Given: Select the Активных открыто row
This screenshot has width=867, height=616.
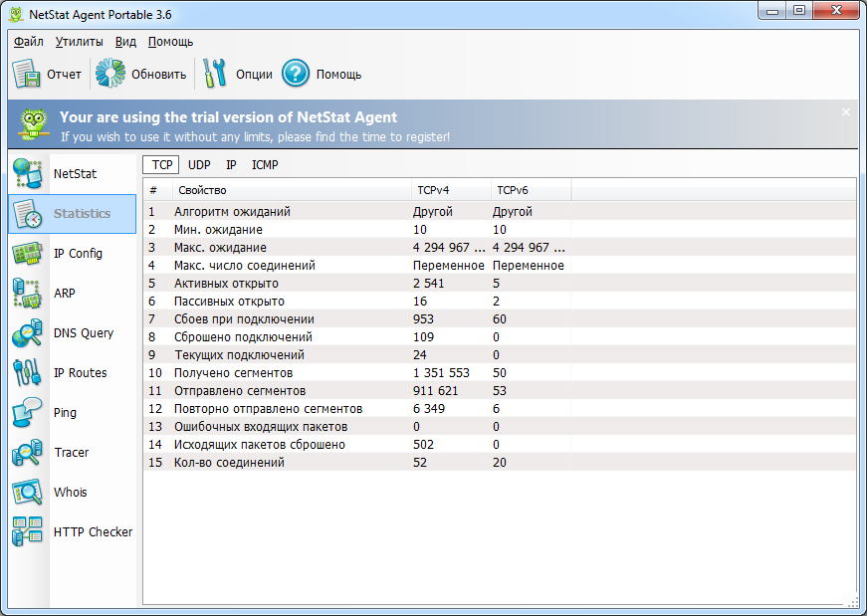Looking at the screenshot, I should [500, 283].
